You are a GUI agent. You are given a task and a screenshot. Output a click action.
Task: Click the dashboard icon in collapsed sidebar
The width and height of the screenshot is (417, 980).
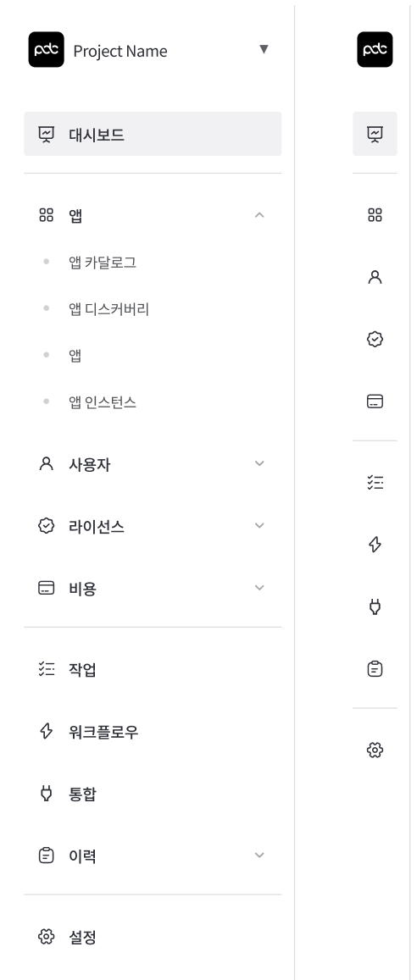(x=375, y=134)
